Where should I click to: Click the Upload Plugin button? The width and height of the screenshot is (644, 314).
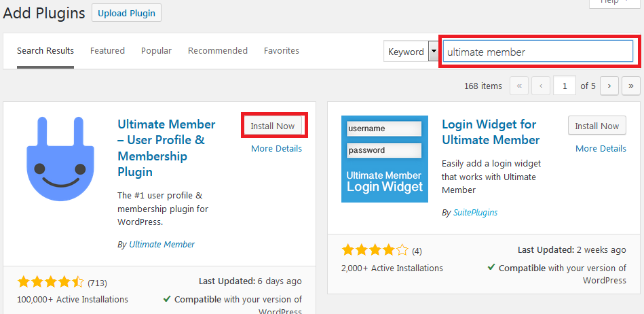(126, 13)
